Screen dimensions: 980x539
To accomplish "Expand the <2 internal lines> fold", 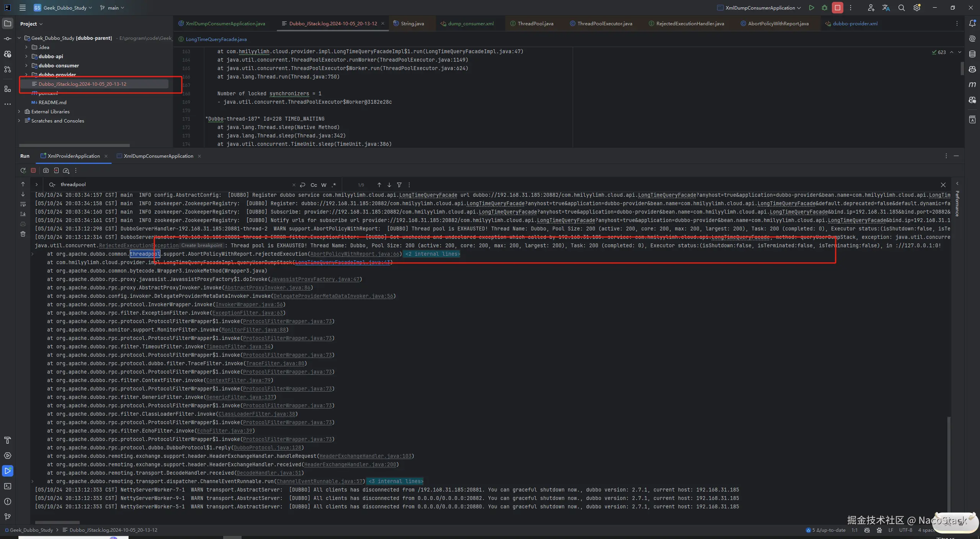I will pos(433,254).
